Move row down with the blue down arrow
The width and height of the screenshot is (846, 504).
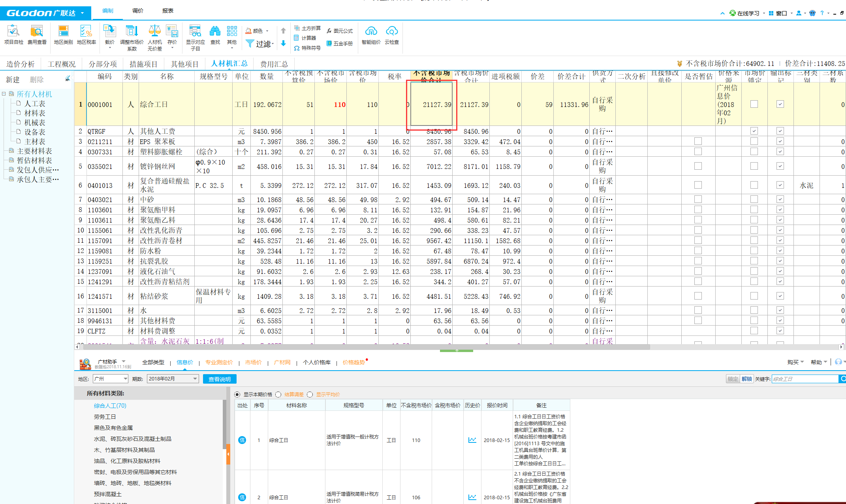click(x=283, y=43)
